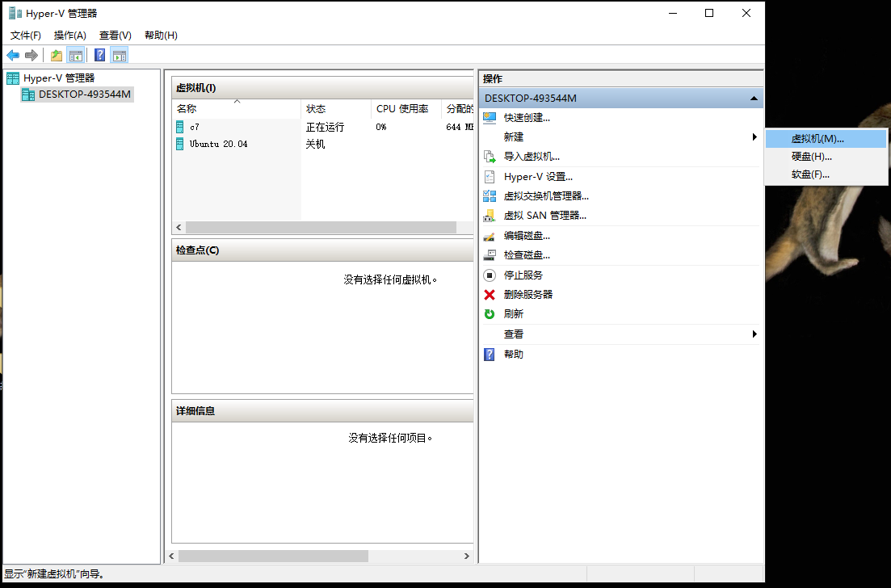
Task: Click 停止服务 action link
Action: [x=523, y=275]
